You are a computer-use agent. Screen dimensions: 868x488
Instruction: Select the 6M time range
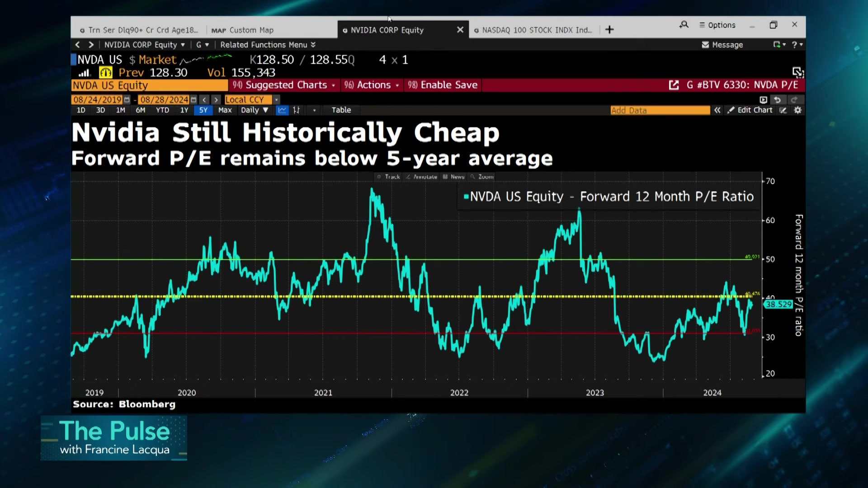[141, 110]
